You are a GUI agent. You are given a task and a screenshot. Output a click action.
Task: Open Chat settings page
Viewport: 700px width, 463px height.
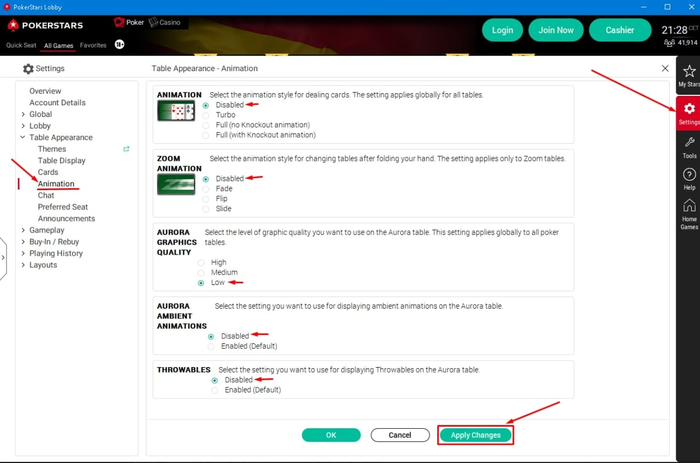click(46, 196)
